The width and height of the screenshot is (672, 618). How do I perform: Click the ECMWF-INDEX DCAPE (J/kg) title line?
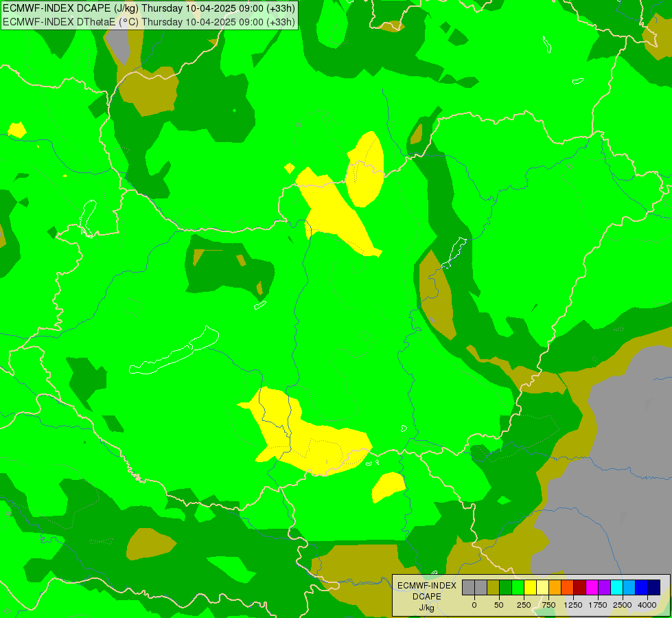point(149,8)
